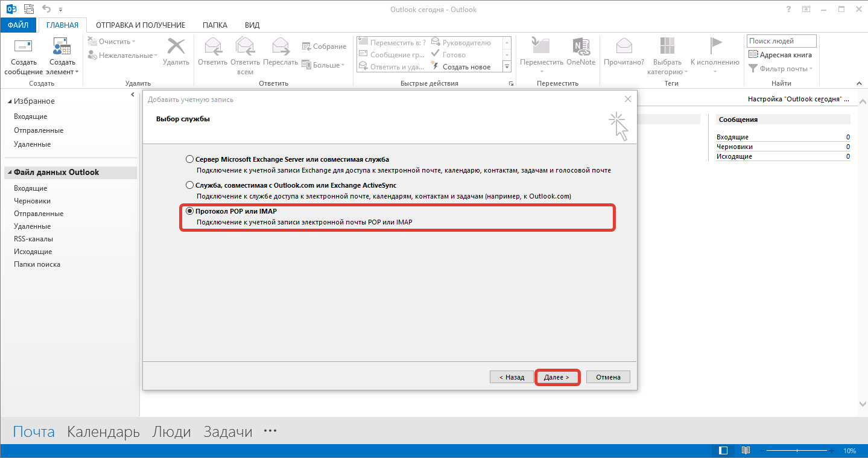Collapse Файл данных Outlook tree node
Viewport: 868px width, 458px height.
click(10, 173)
